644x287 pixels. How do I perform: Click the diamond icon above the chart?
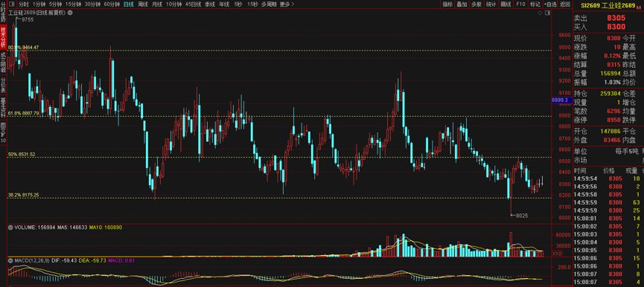pos(540,13)
